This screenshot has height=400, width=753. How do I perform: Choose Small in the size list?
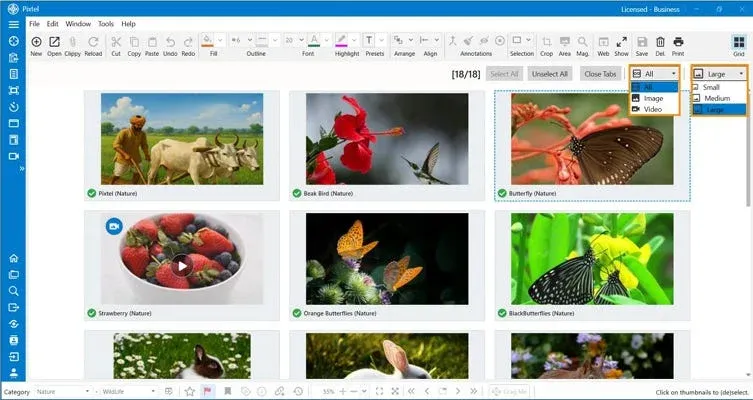pyautogui.click(x=719, y=87)
